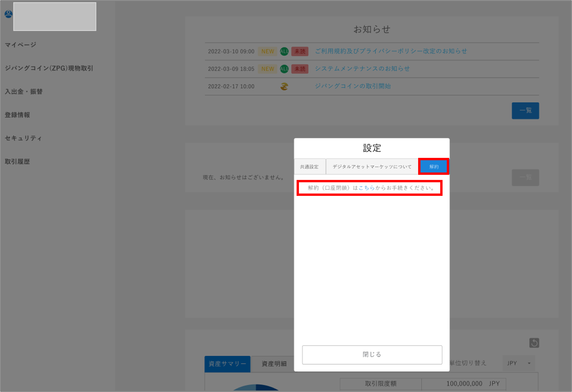Click the user profile avatar icon

(x=9, y=14)
